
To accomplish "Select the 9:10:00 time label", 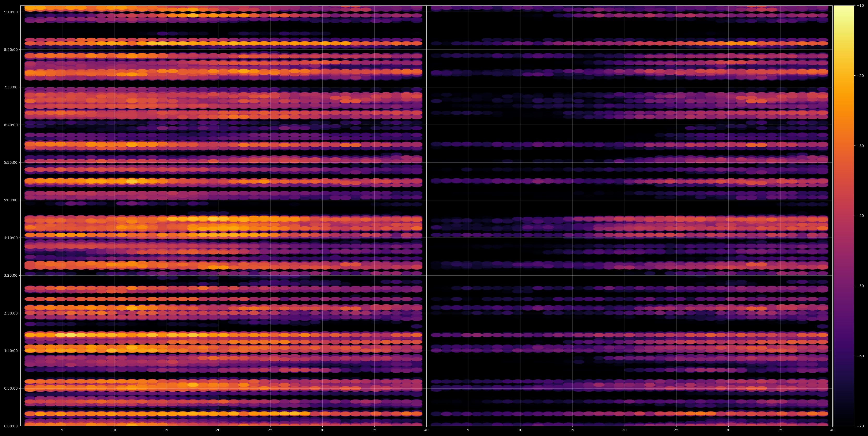I will (11, 12).
